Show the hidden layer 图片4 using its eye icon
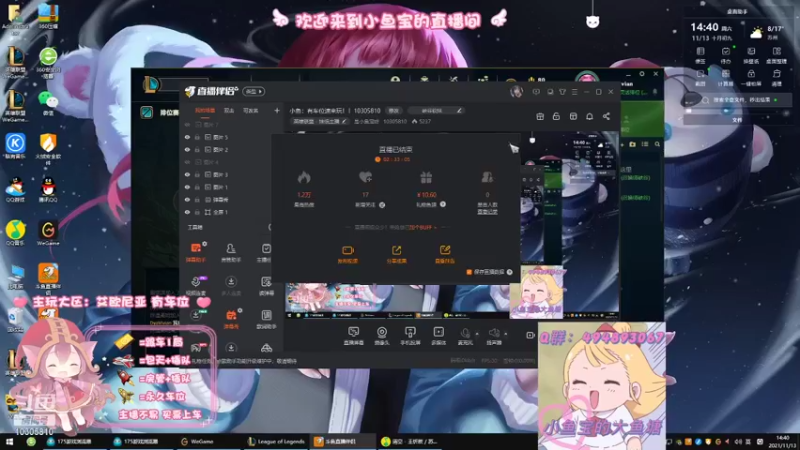800x450 pixels. [x=187, y=162]
